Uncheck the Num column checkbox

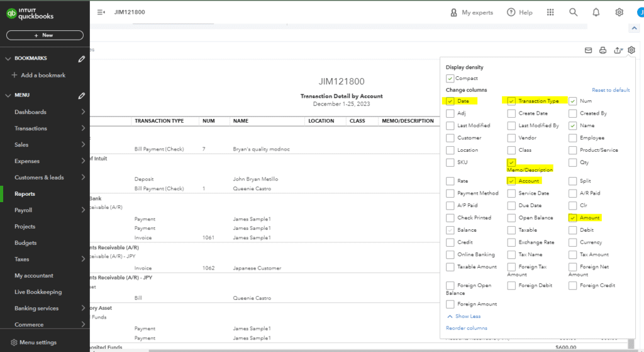pyautogui.click(x=572, y=101)
